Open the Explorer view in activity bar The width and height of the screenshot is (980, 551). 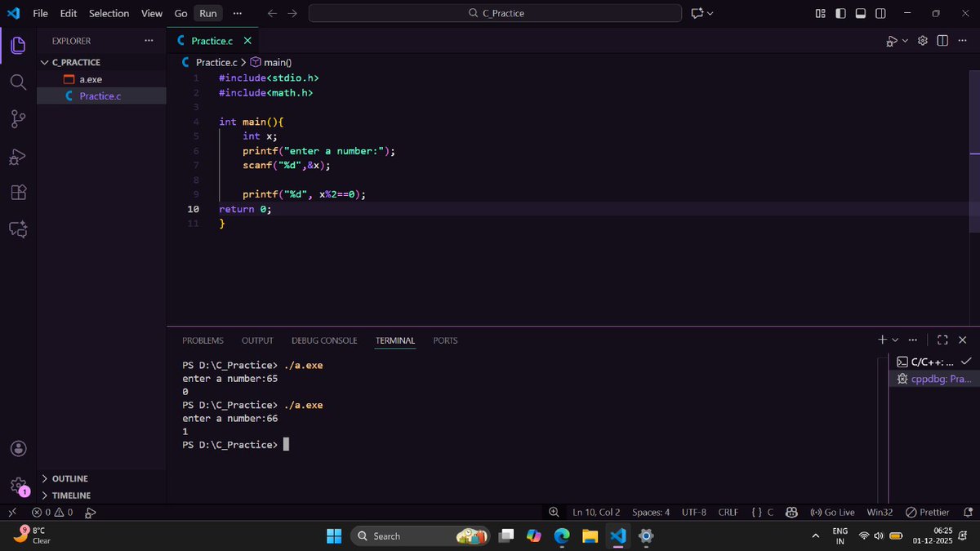tap(18, 44)
